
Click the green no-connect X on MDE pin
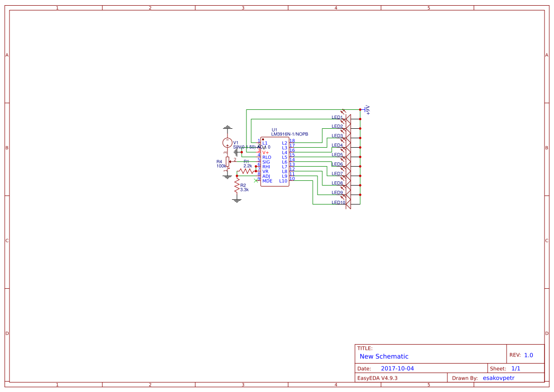[256, 180]
